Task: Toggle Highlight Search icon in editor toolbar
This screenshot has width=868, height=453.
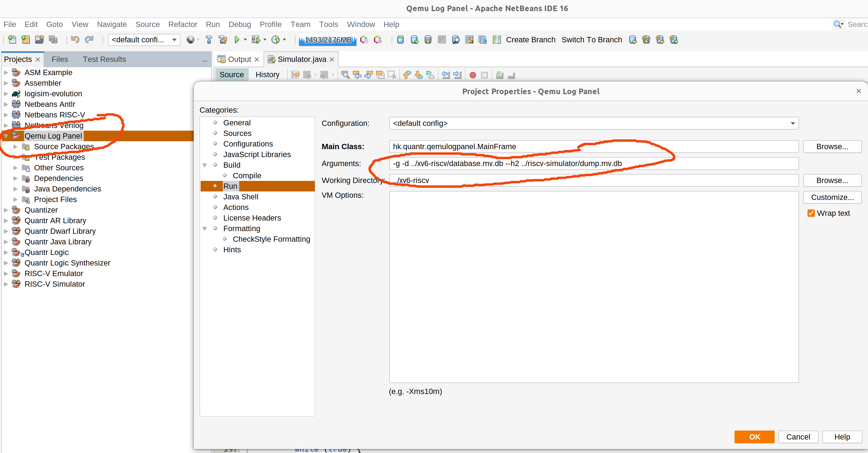Action: point(380,75)
